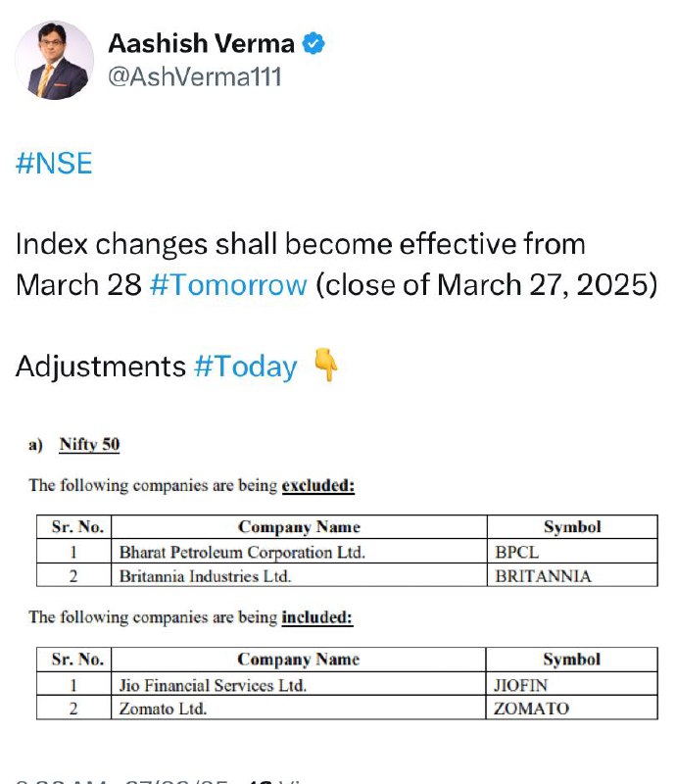Select the BPCL symbol cell
This screenshot has width=675, height=784.
(x=572, y=552)
